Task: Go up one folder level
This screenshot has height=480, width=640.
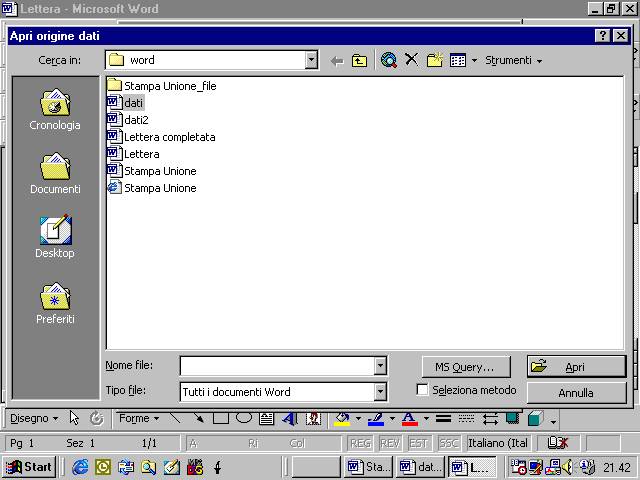Action: click(x=359, y=61)
